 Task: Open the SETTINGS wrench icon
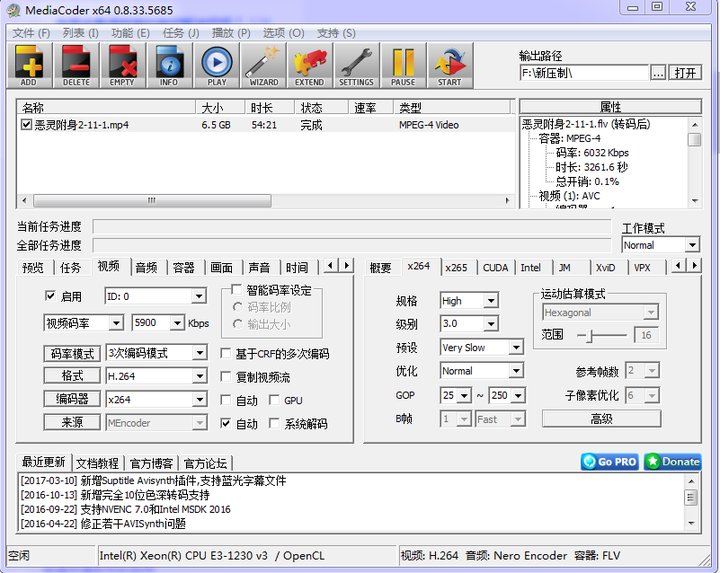coord(357,65)
